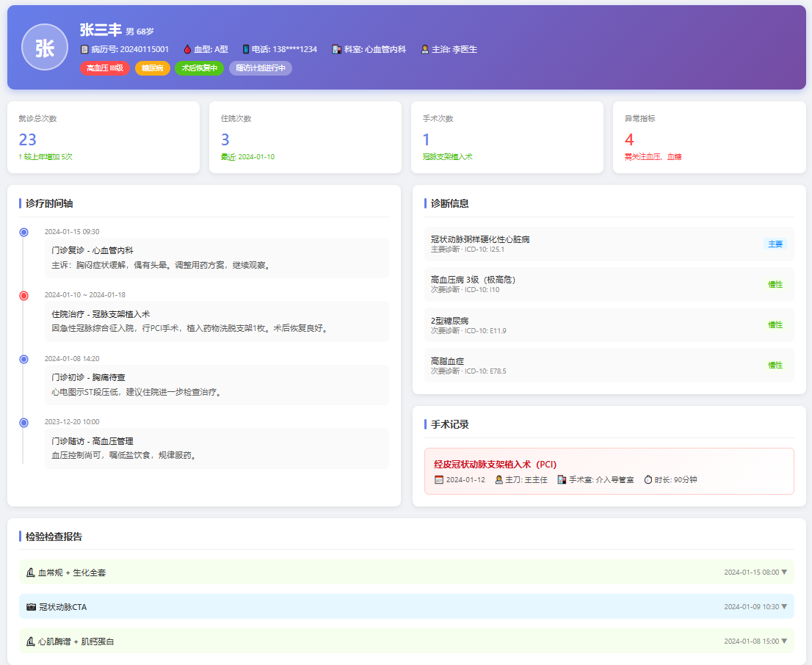This screenshot has width=812, height=665.
Task: Click the hospital icon beside 手术室
Action: click(562, 479)
